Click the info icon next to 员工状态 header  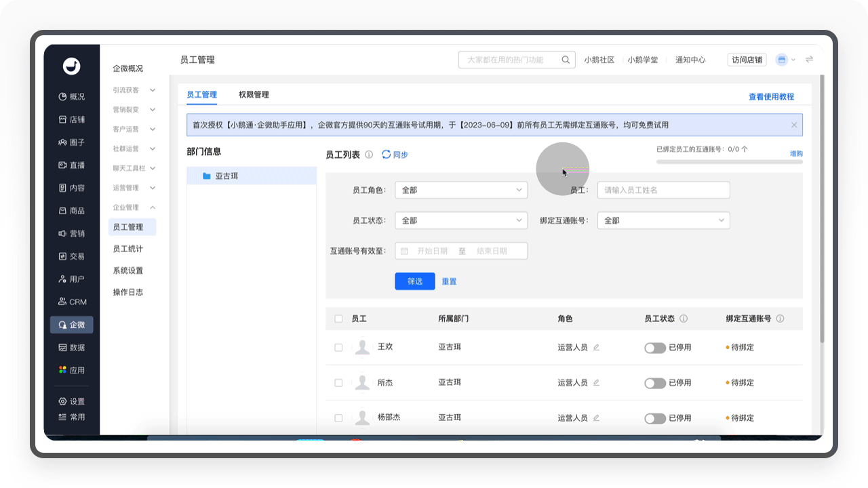click(684, 319)
